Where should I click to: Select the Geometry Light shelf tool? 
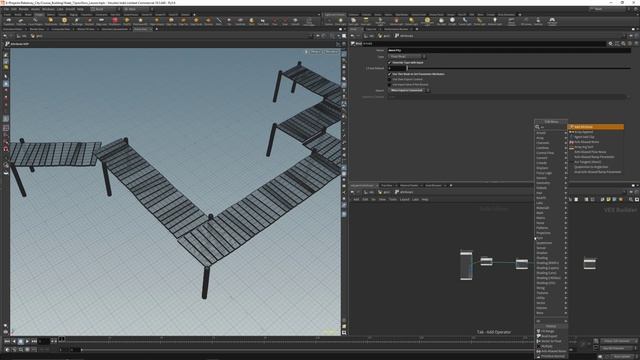[380, 21]
